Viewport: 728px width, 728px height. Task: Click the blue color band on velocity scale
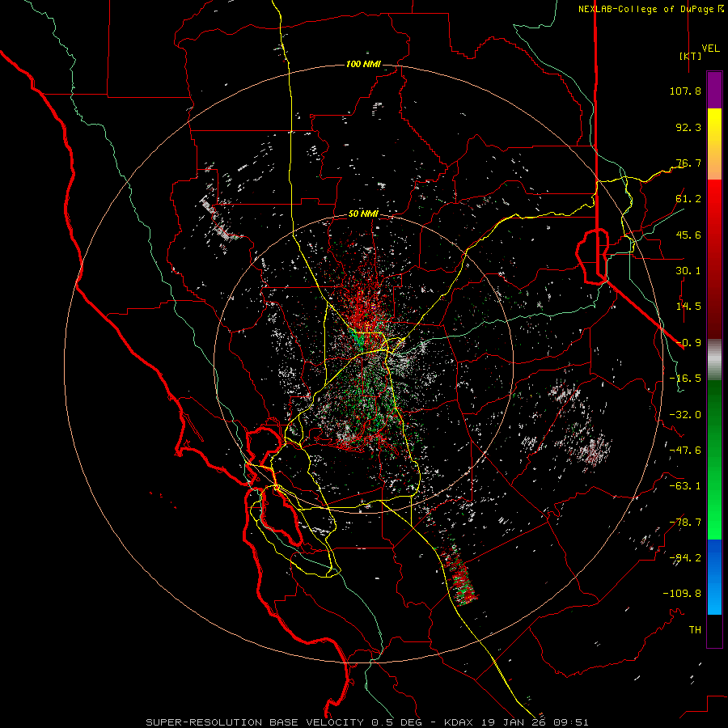coord(714,577)
